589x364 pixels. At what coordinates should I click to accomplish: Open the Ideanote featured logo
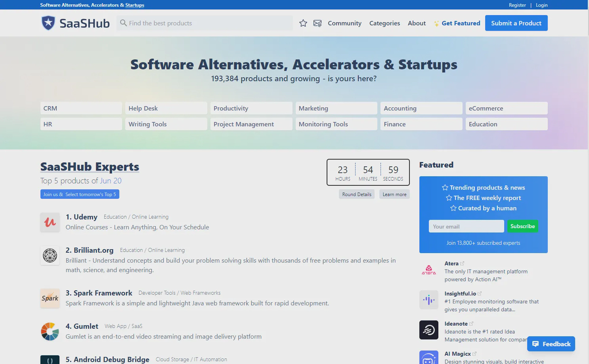click(429, 330)
